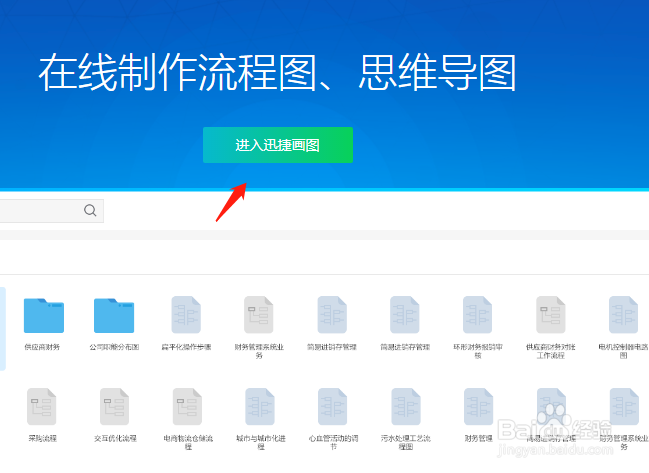Select the 电商物流仓储流程 file icon

pyautogui.click(x=187, y=407)
